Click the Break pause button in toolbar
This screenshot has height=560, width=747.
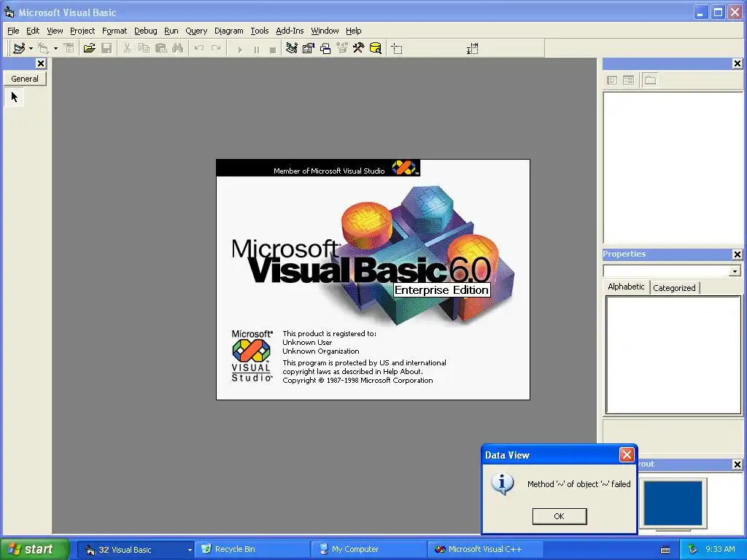(x=256, y=49)
